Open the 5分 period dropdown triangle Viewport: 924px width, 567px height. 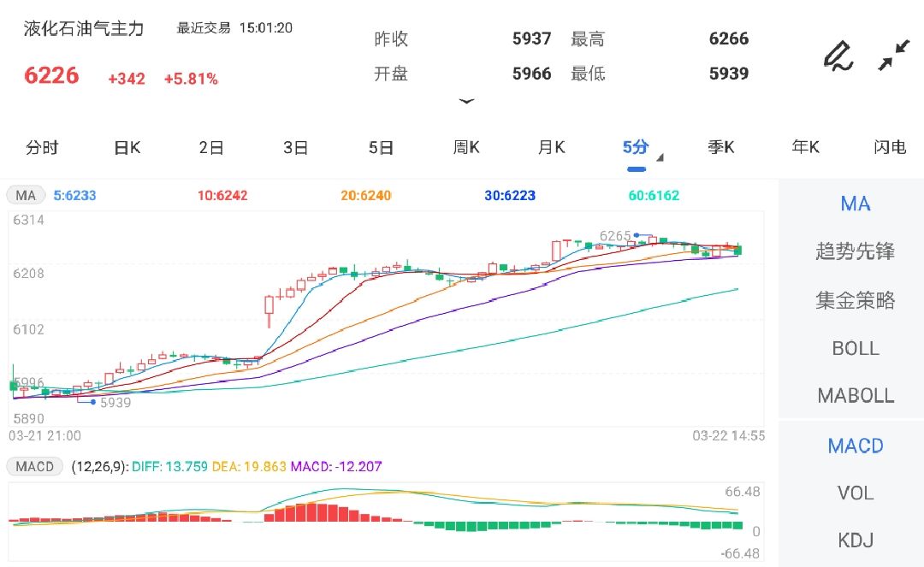pyautogui.click(x=660, y=157)
